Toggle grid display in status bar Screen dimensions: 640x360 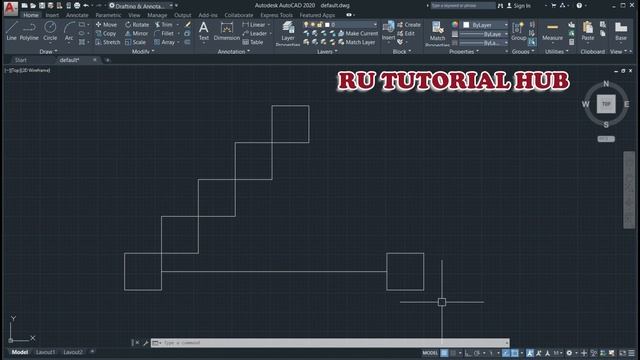pyautogui.click(x=444, y=353)
